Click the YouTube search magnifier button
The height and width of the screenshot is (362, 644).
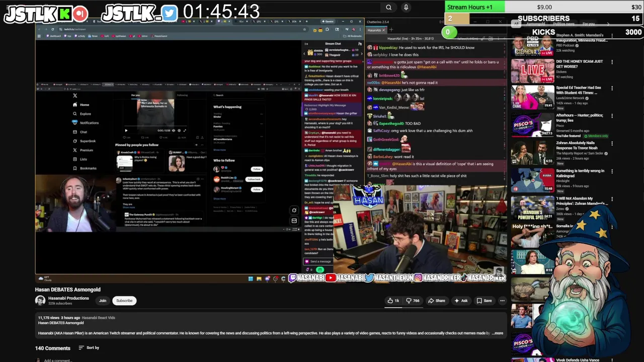[388, 7]
